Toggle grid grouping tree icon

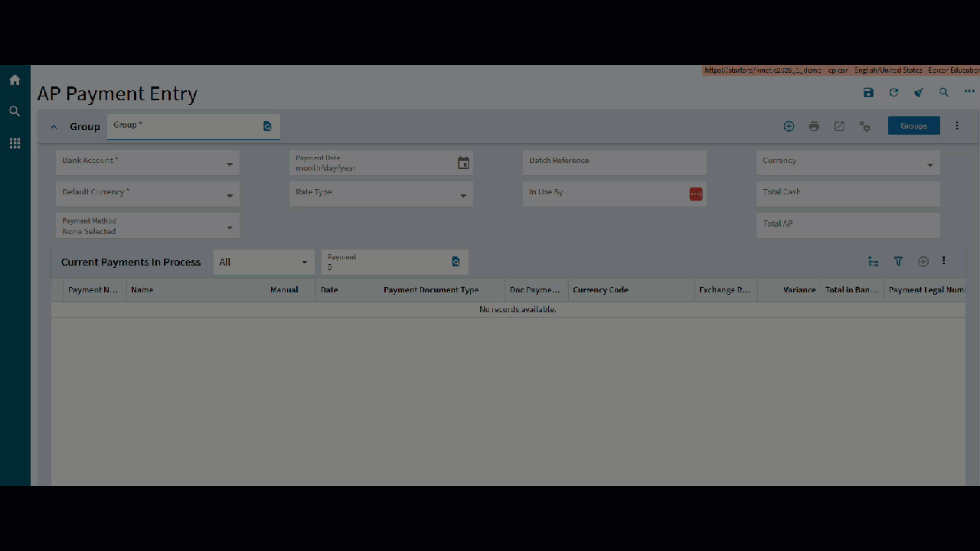coord(873,262)
